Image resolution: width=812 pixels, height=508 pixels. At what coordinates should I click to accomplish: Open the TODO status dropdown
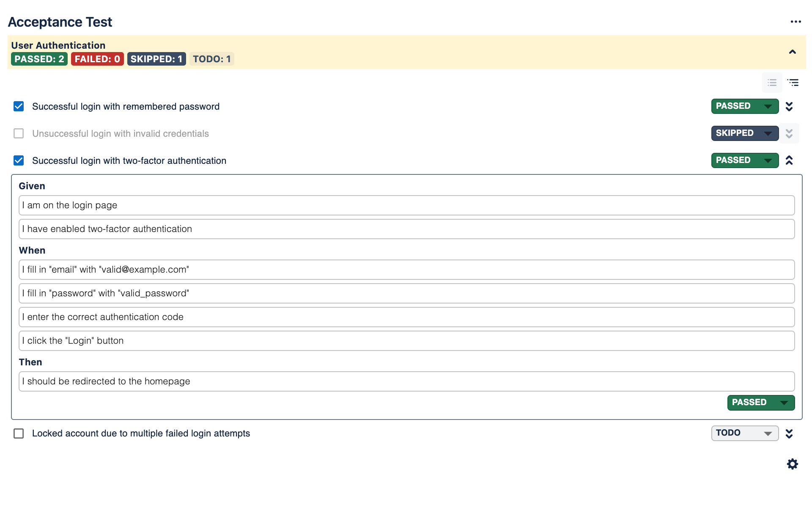click(x=744, y=433)
